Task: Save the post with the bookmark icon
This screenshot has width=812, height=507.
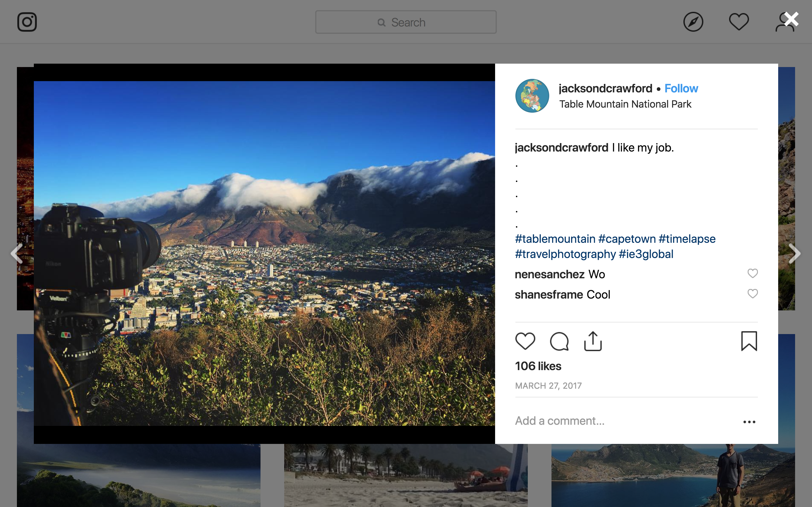Action: pos(749,341)
